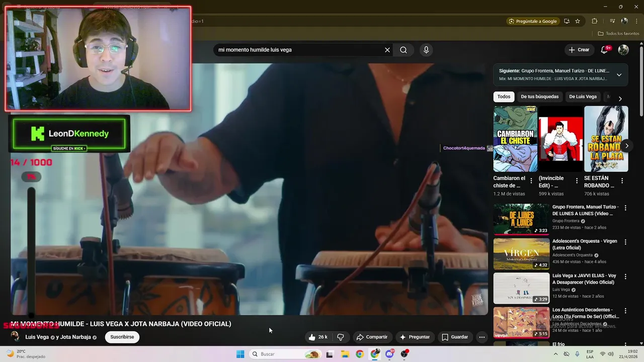
Task: Click Grupo Frontera channel name
Action: (566, 221)
